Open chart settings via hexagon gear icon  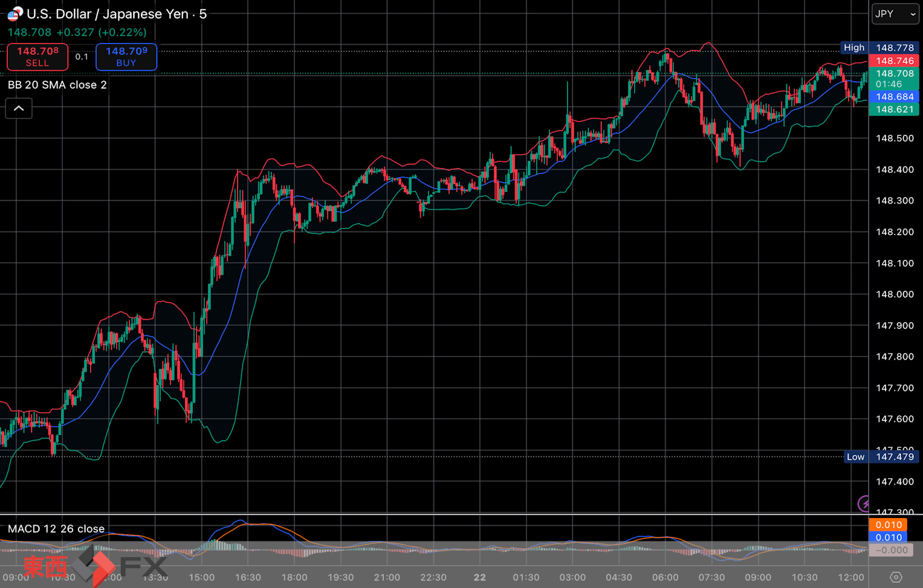click(895, 577)
